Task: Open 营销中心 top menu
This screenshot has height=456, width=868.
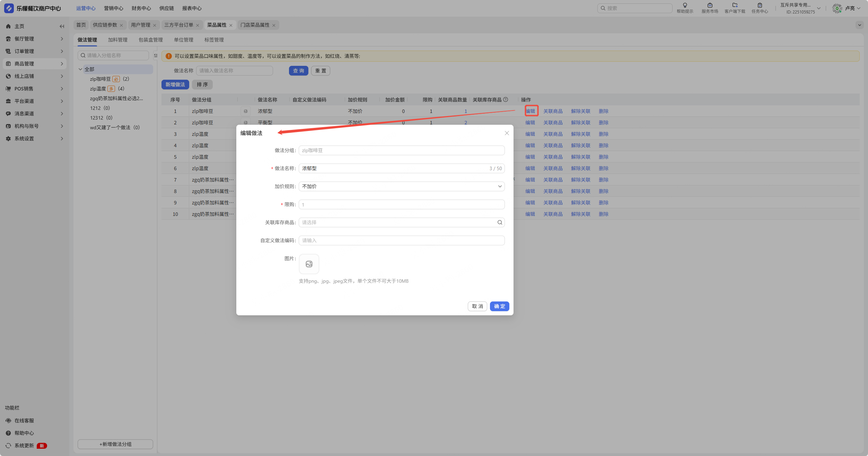Action: 113,8
